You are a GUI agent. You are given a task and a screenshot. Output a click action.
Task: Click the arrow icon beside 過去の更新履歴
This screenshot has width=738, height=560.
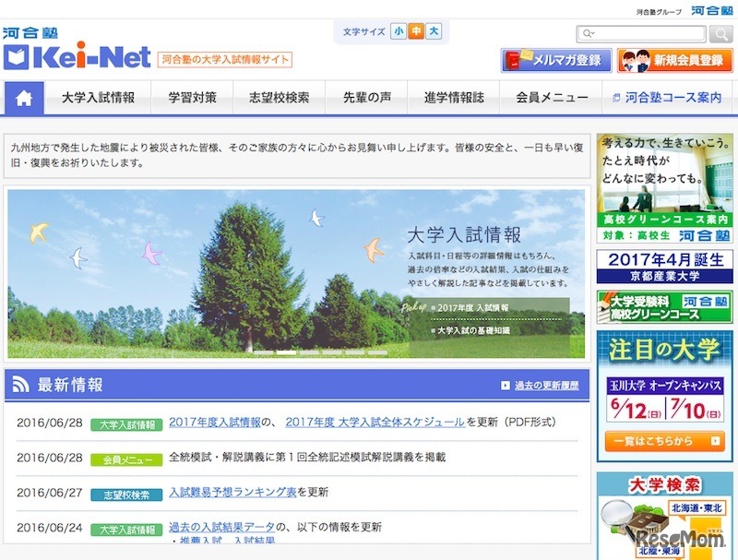point(505,386)
